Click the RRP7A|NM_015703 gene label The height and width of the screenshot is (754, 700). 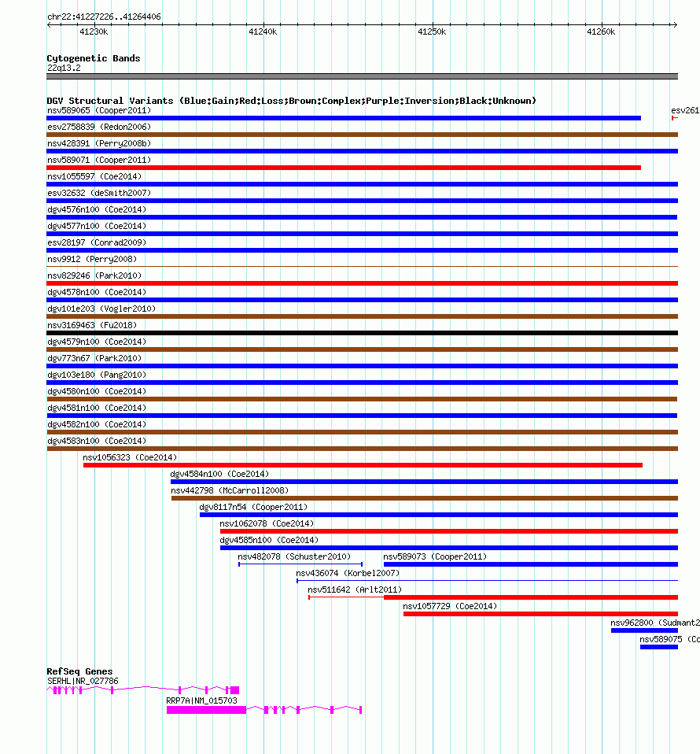[x=202, y=701]
